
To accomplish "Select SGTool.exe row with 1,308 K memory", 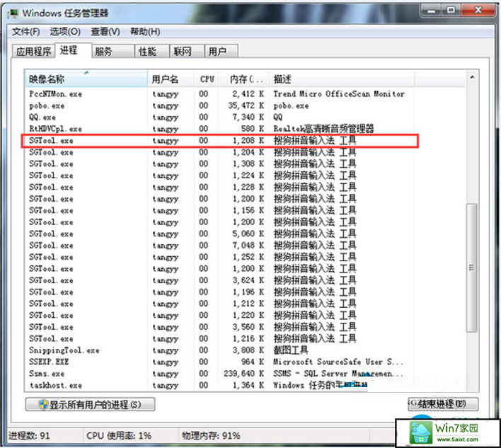I will point(219,164).
